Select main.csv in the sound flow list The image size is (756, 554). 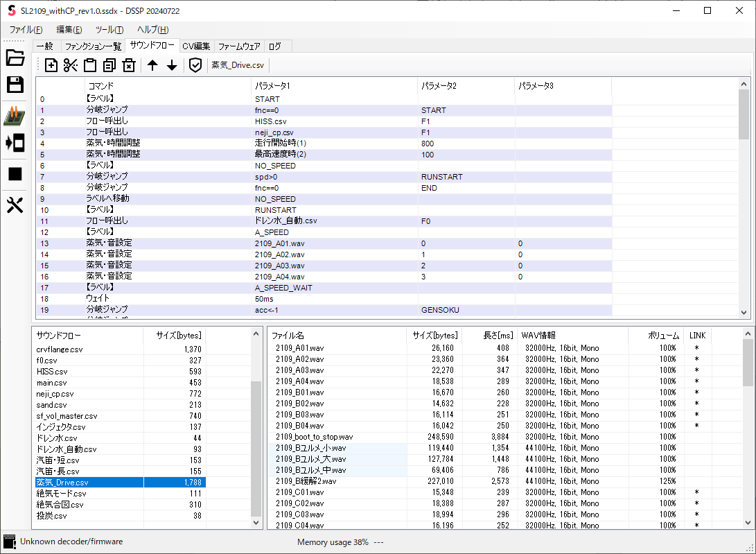click(52, 383)
